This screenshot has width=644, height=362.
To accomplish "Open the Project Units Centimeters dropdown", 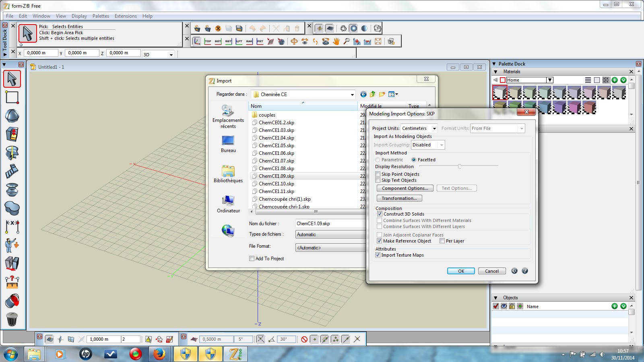I will 419,128.
